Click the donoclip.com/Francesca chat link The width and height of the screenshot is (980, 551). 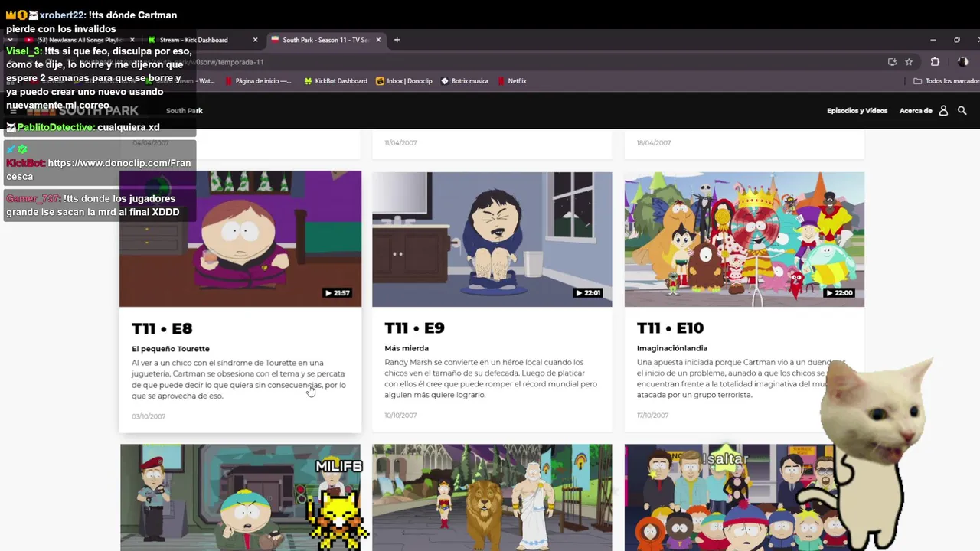coord(99,170)
